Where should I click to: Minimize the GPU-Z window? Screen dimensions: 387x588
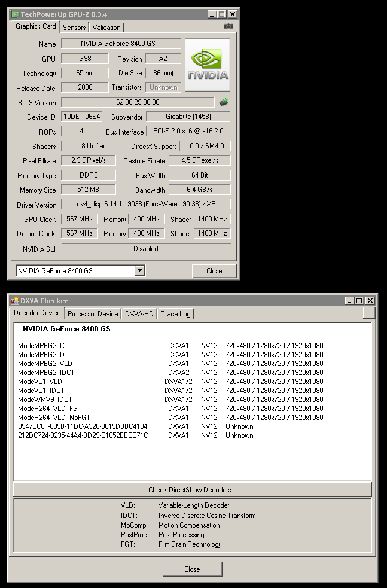(212, 14)
